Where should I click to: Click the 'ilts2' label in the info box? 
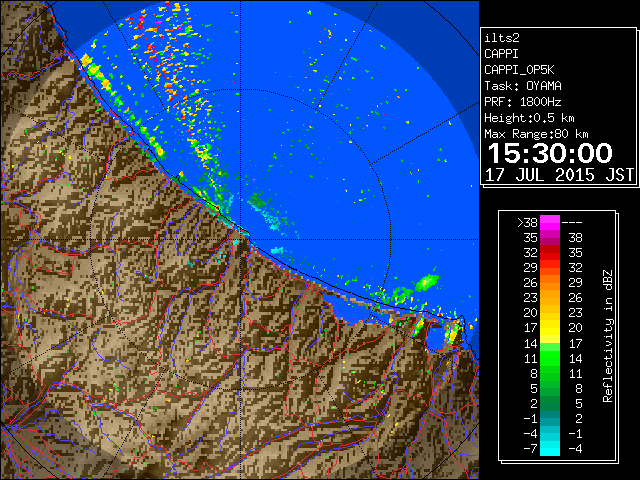click(502, 38)
